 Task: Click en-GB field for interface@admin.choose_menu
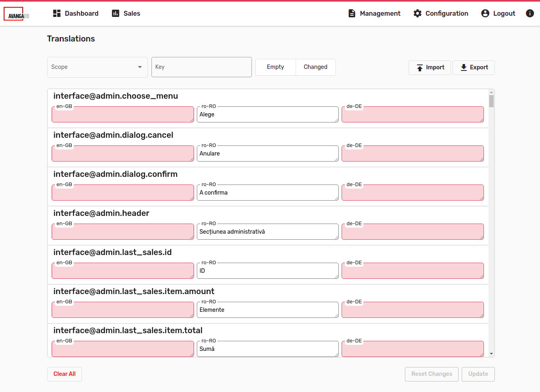click(x=123, y=115)
